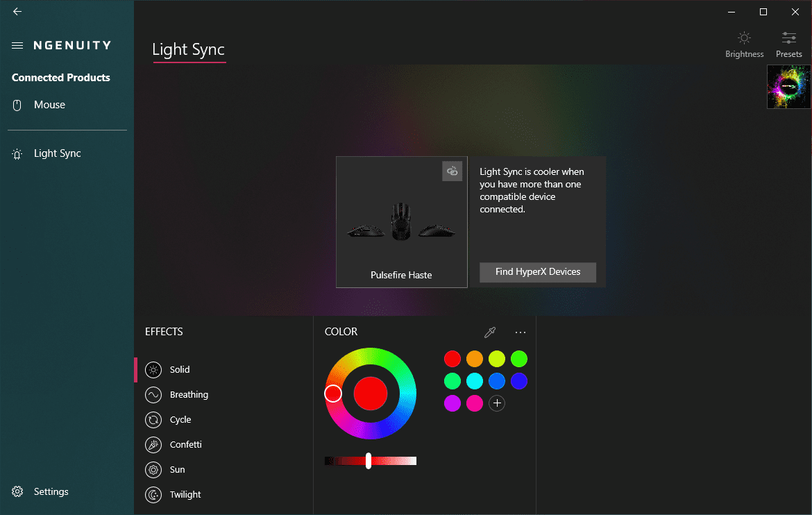
Task: Open the Brightness control
Action: point(744,44)
